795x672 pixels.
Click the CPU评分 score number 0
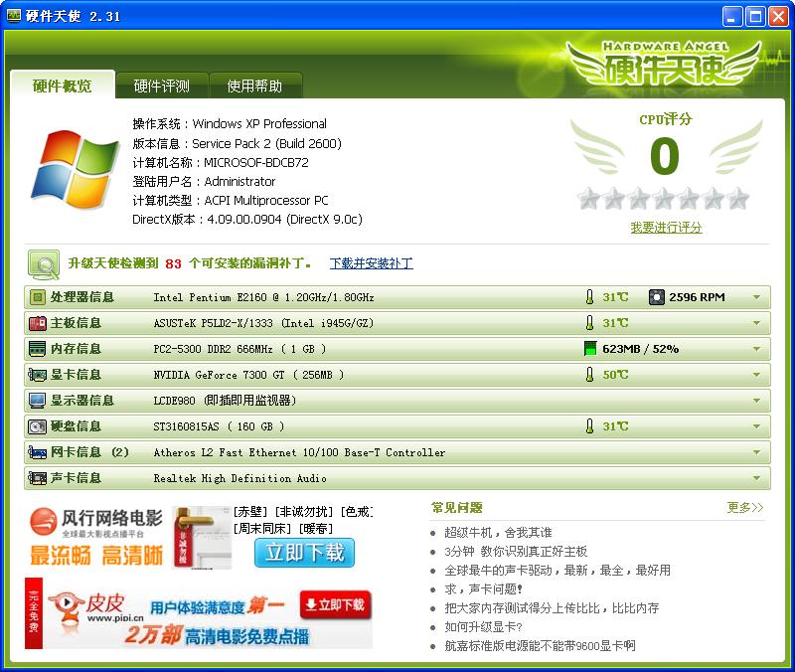pyautogui.click(x=665, y=156)
